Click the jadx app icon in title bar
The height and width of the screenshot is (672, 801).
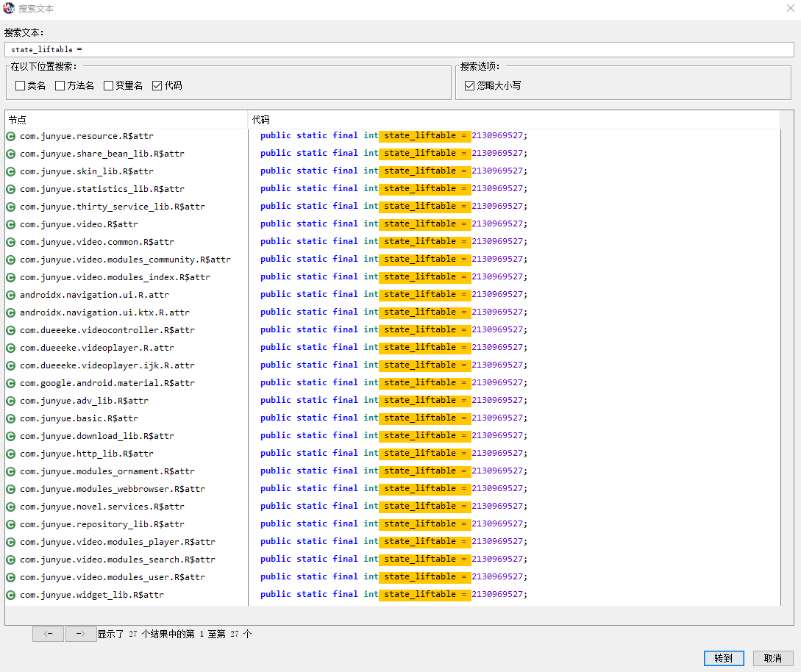click(9, 8)
